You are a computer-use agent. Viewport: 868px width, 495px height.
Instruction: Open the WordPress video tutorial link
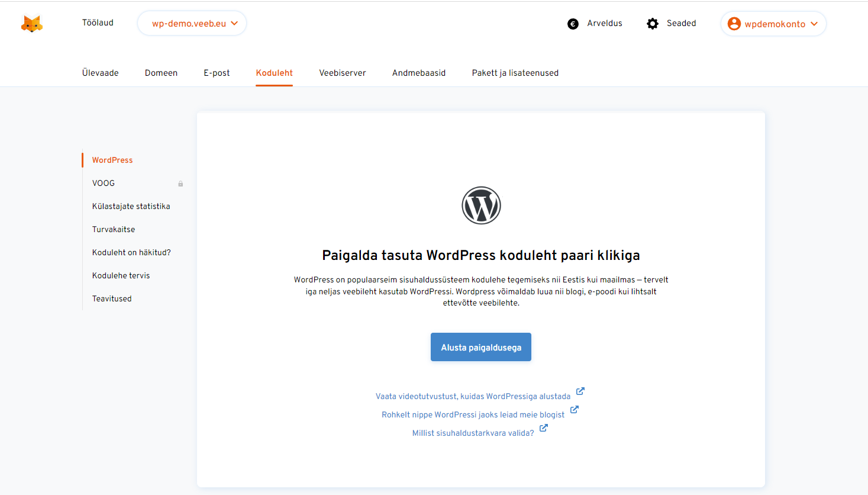473,396
